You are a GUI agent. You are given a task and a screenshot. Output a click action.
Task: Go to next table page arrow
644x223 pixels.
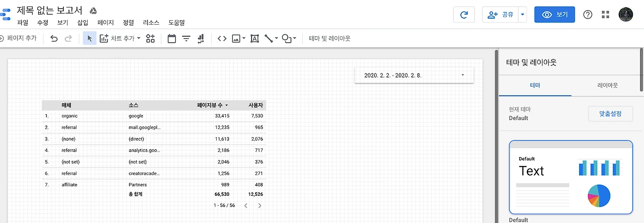coord(260,205)
